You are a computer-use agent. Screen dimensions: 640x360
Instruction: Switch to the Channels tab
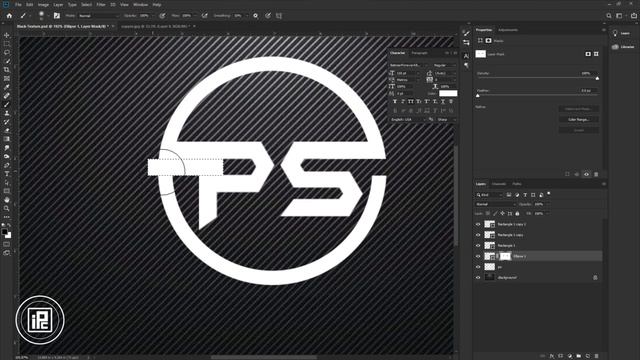(499, 184)
